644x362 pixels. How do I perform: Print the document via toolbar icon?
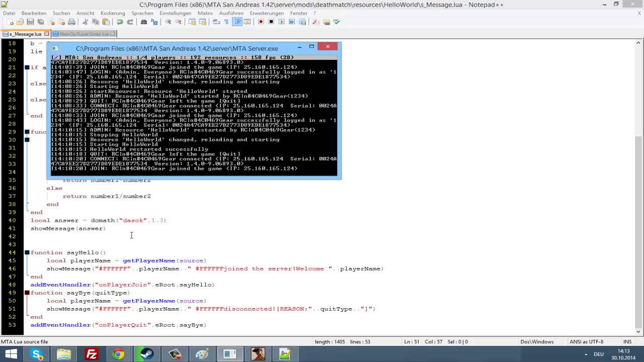[x=71, y=22]
